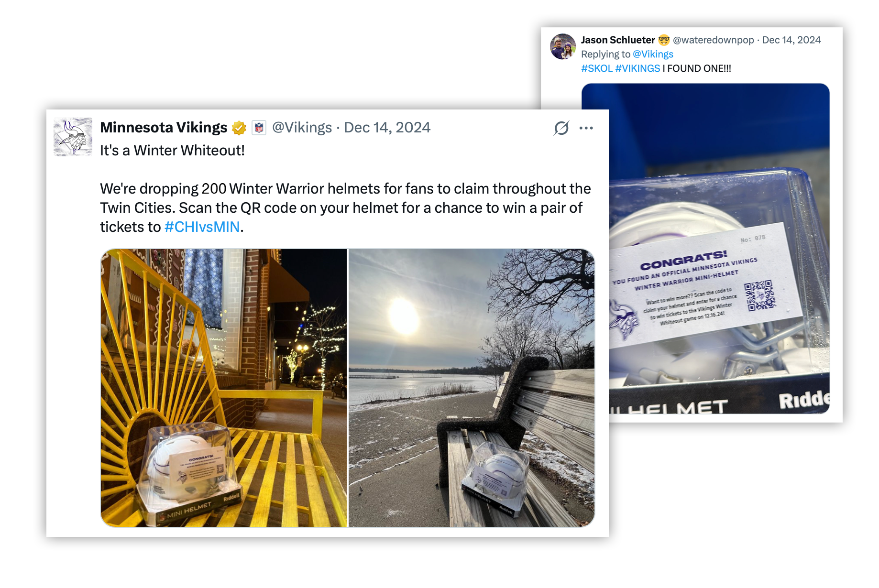Open the #CHIvsMIN hashtag link
The width and height of the screenshot is (879, 588).
(202, 227)
